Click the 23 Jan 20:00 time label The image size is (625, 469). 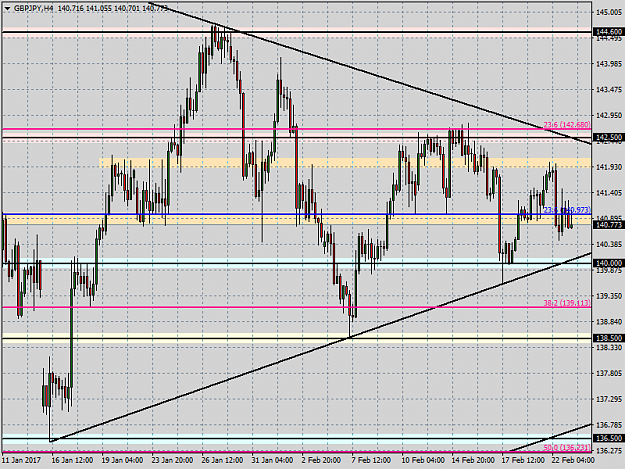click(172, 460)
